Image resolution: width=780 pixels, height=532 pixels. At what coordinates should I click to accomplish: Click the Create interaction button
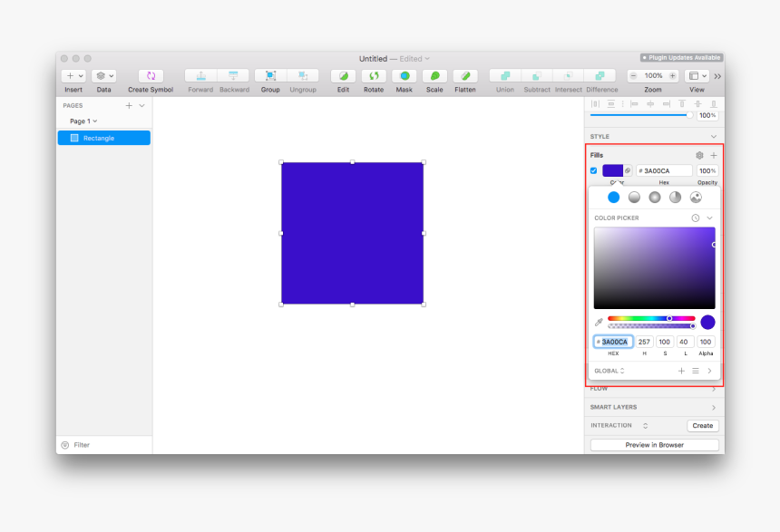tap(702, 426)
